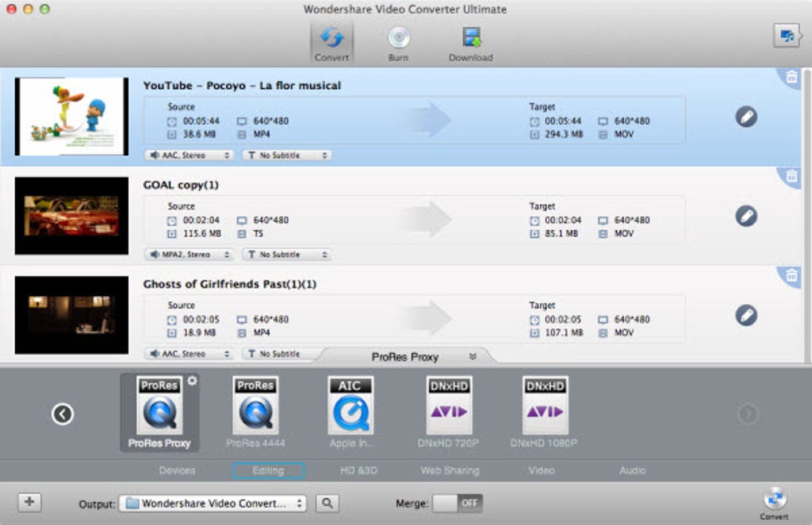Switch to the Editing format category
The image size is (812, 525).
coord(268,471)
